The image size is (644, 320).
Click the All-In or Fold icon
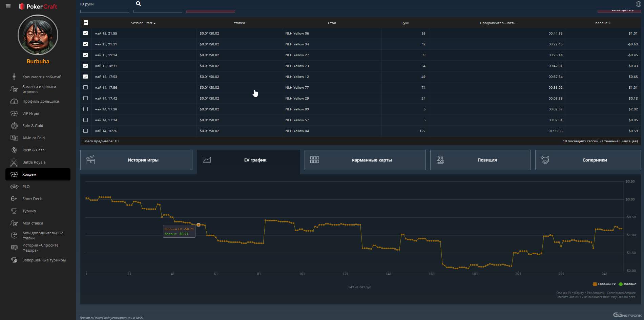click(x=14, y=138)
